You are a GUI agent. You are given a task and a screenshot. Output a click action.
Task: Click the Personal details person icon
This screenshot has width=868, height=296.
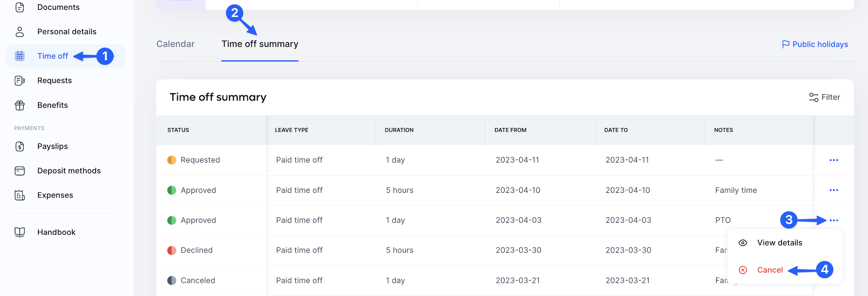[x=19, y=32]
